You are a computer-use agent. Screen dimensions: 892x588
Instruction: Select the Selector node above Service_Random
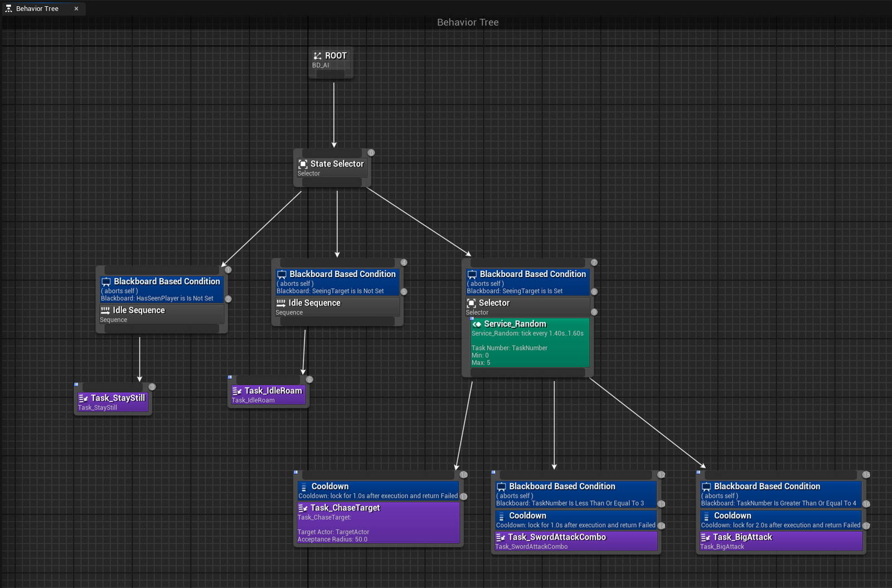pyautogui.click(x=527, y=307)
